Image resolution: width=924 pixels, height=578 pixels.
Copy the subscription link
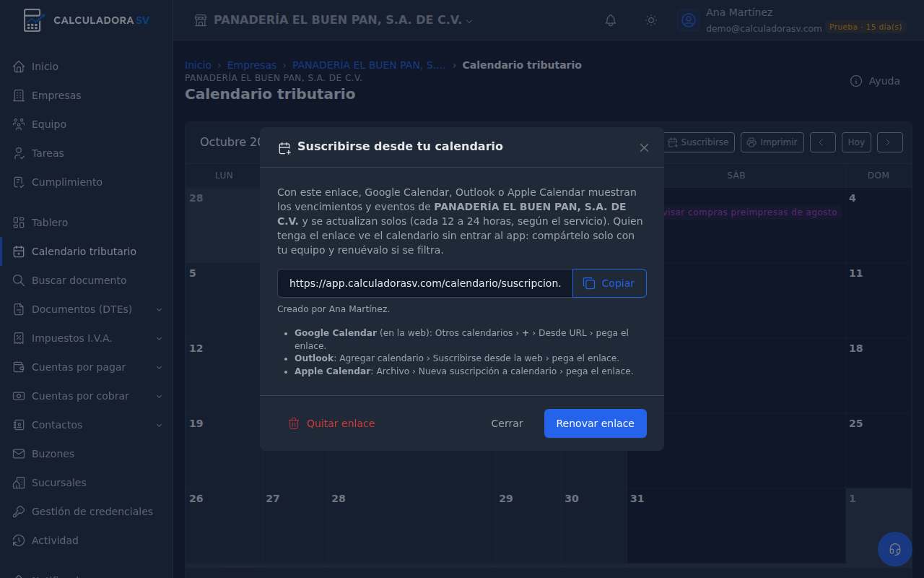(x=609, y=283)
